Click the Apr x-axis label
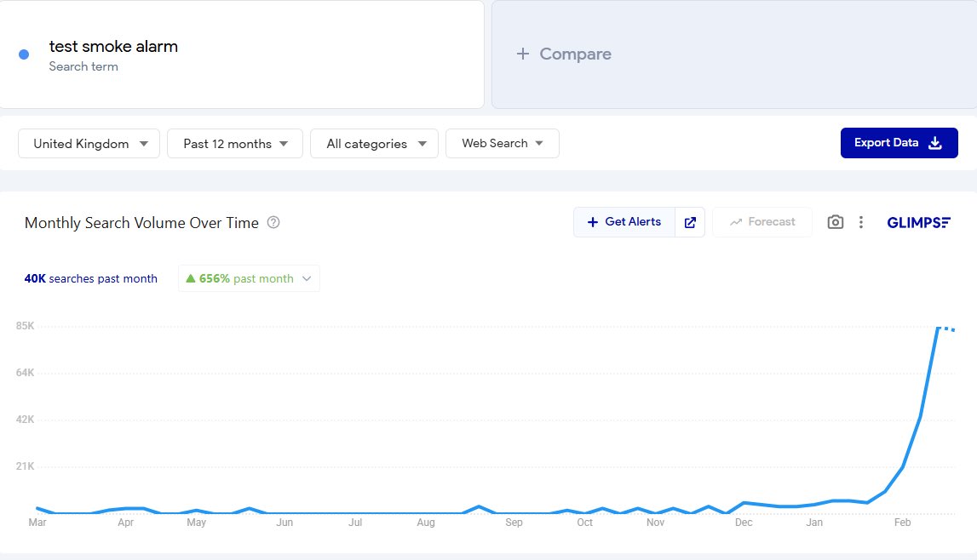The image size is (977, 560). pyautogui.click(x=126, y=523)
